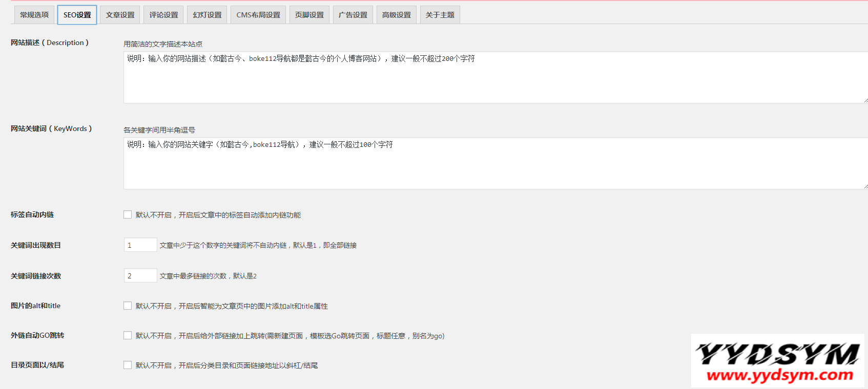Select the 高级设置 tab
This screenshot has height=389, width=868.
(x=396, y=15)
